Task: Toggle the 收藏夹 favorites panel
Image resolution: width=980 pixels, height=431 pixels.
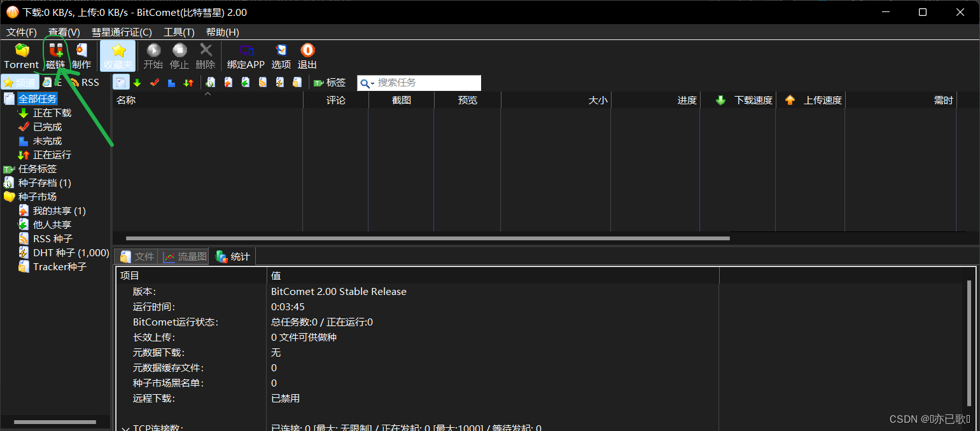Action: [118, 56]
